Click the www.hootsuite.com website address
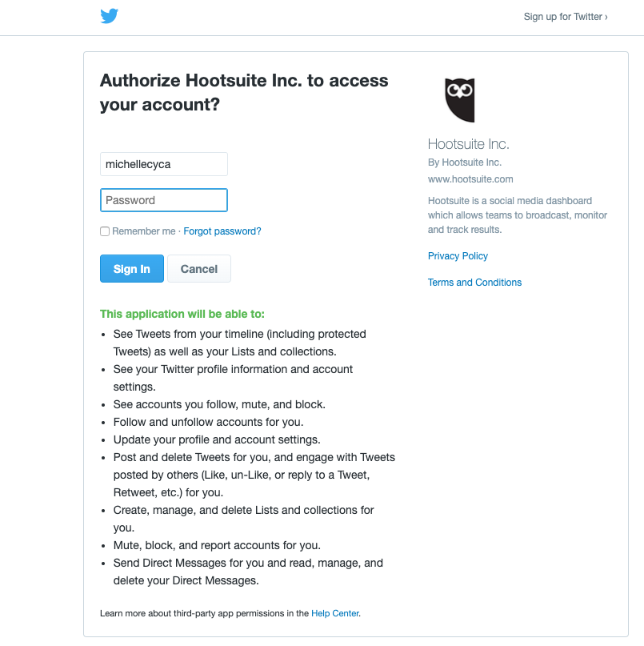Image resolution: width=644 pixels, height=646 pixels. coord(470,179)
